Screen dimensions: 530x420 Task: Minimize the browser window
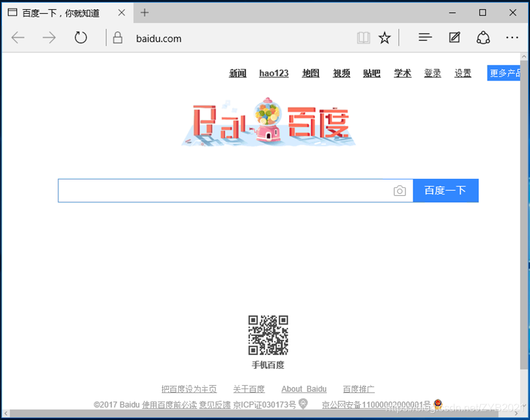[x=452, y=13]
